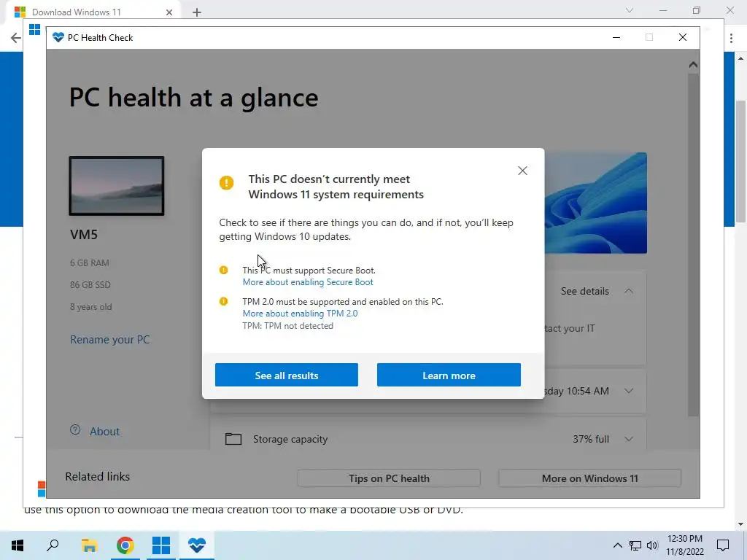
Task: Open the notification center icon
Action: (x=723, y=545)
